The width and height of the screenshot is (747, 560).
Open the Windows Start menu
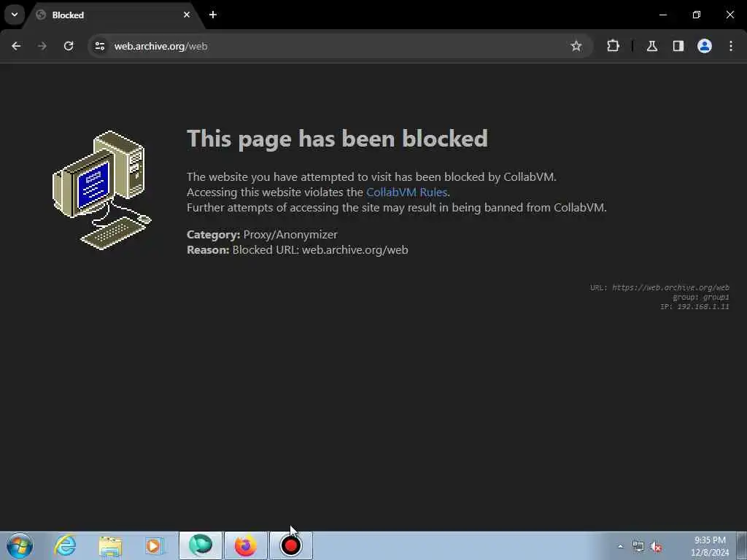tap(20, 545)
